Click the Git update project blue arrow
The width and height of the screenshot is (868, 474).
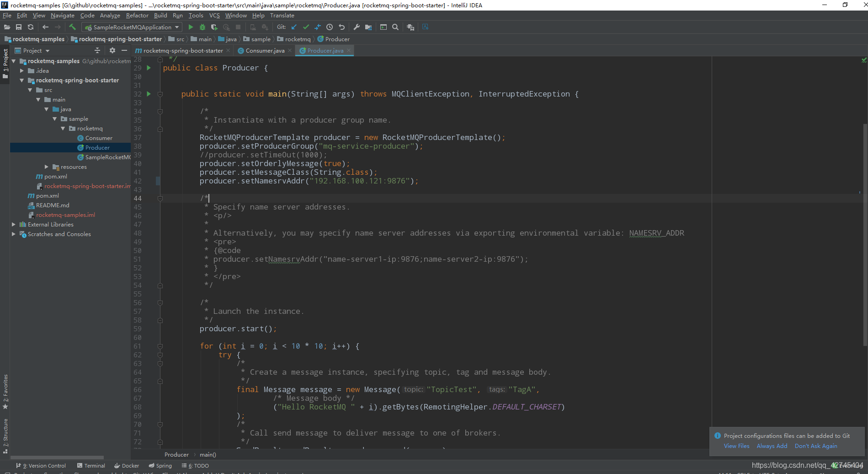coord(294,27)
